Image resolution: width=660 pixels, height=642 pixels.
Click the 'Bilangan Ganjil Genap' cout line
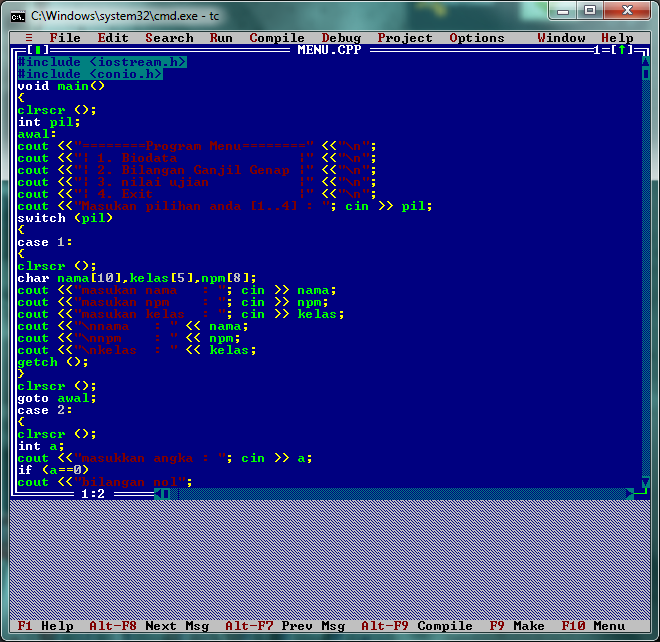click(x=197, y=170)
